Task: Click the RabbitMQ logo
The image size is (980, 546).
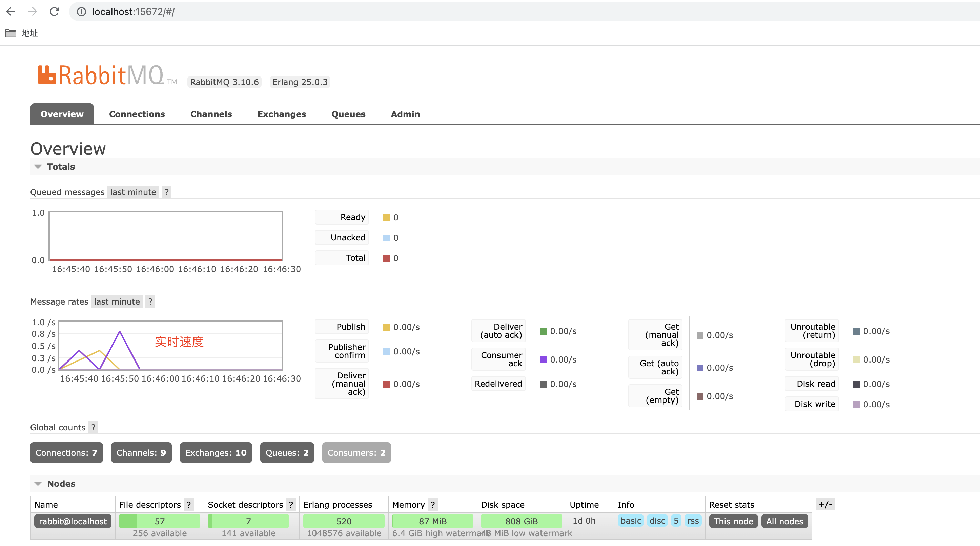Action: click(x=108, y=75)
